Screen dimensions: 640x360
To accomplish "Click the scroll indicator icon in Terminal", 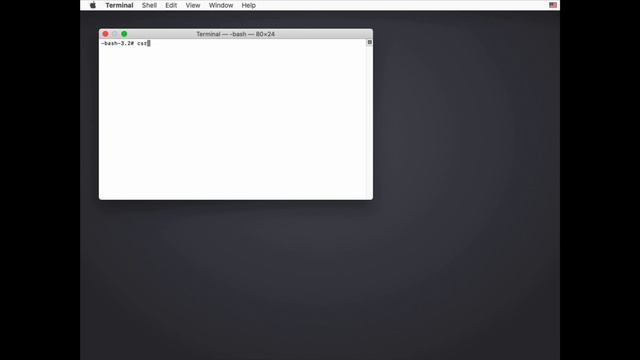I will [x=369, y=42].
